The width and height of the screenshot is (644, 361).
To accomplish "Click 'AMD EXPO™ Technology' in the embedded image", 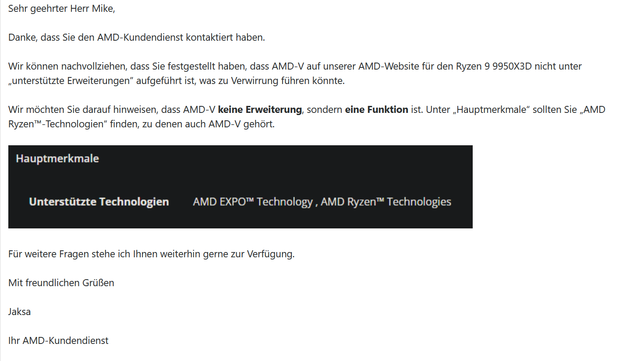I will pos(253,202).
